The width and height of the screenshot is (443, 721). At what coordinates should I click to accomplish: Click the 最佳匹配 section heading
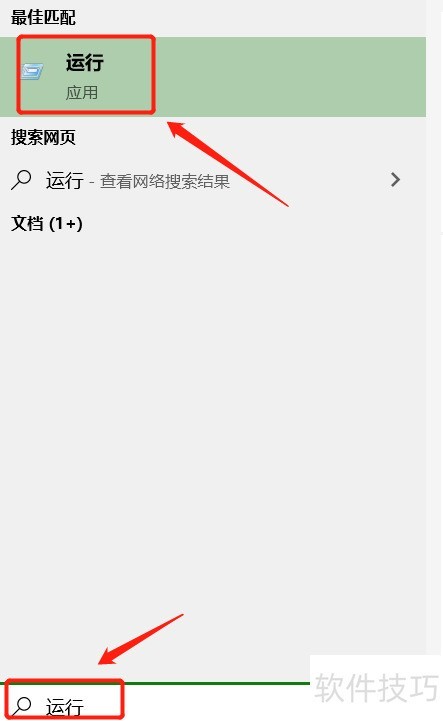click(x=43, y=18)
